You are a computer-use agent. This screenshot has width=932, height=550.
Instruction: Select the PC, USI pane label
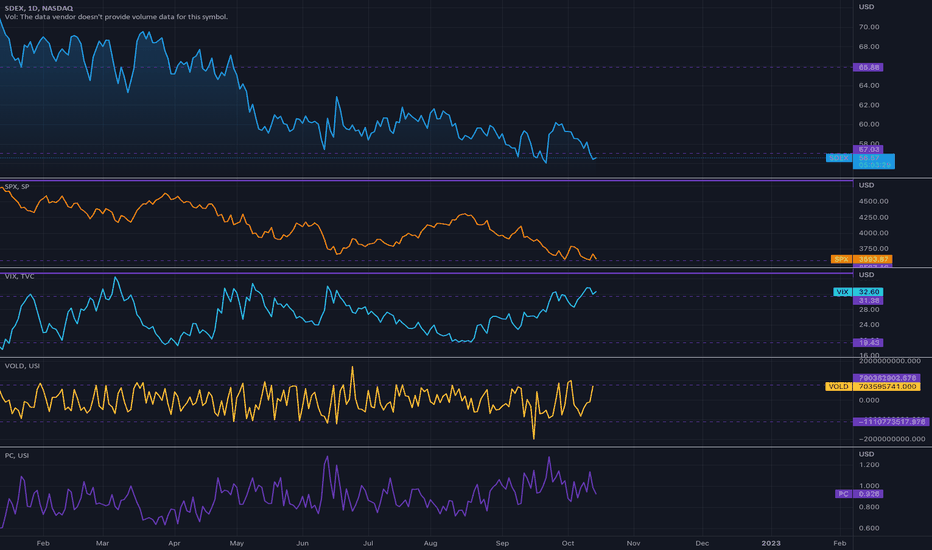click(x=17, y=455)
